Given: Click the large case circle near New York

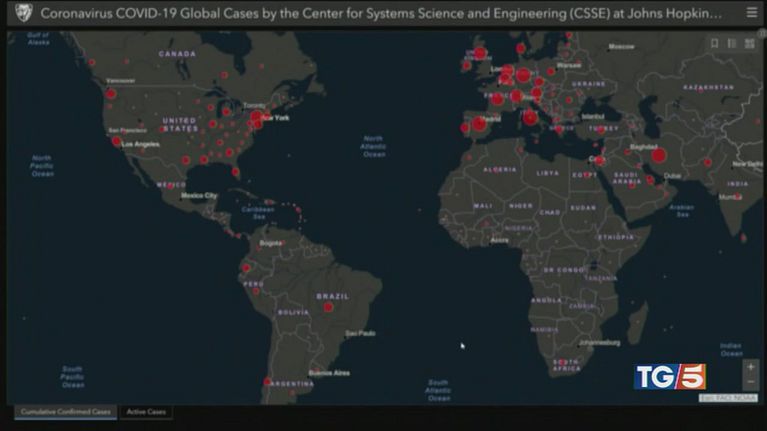Looking at the screenshot, I should pyautogui.click(x=257, y=118).
